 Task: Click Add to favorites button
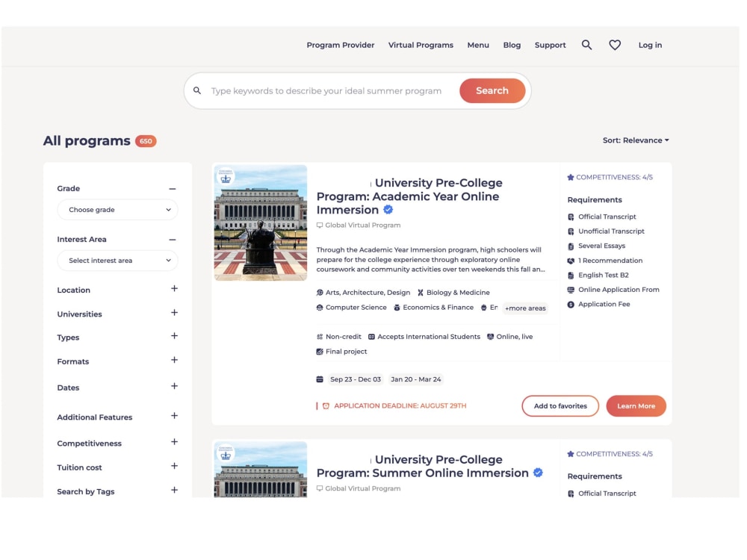tap(560, 405)
